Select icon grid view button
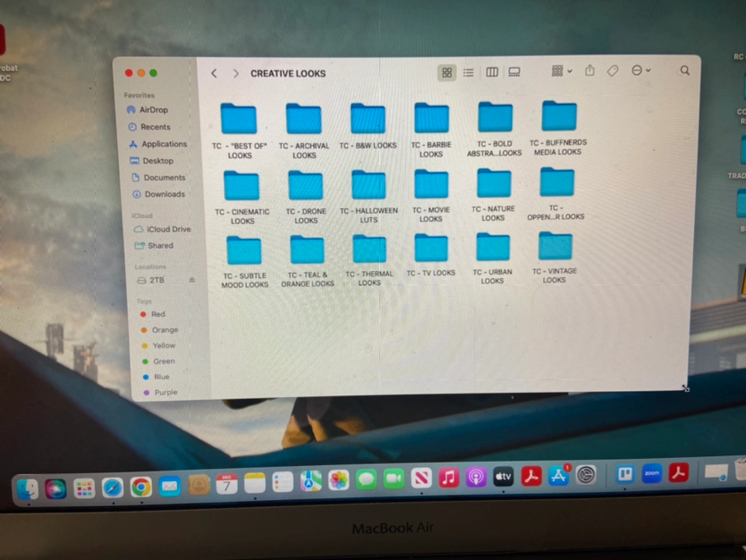The image size is (746, 560). pyautogui.click(x=447, y=73)
